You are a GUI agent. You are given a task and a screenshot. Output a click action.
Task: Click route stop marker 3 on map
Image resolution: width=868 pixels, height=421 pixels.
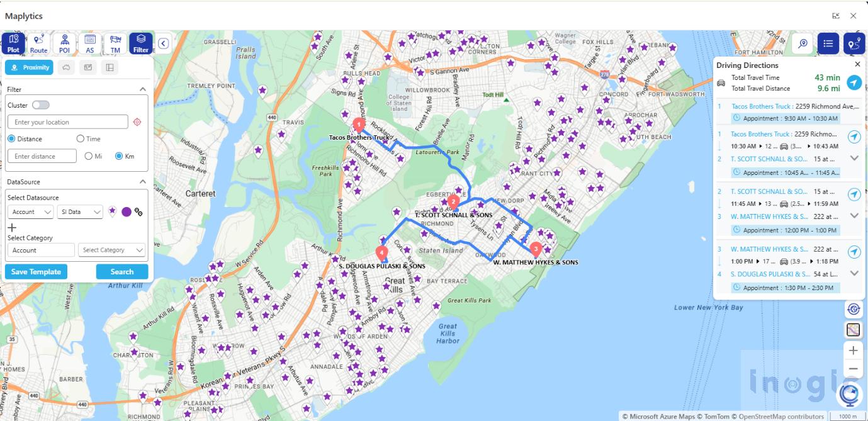536,250
